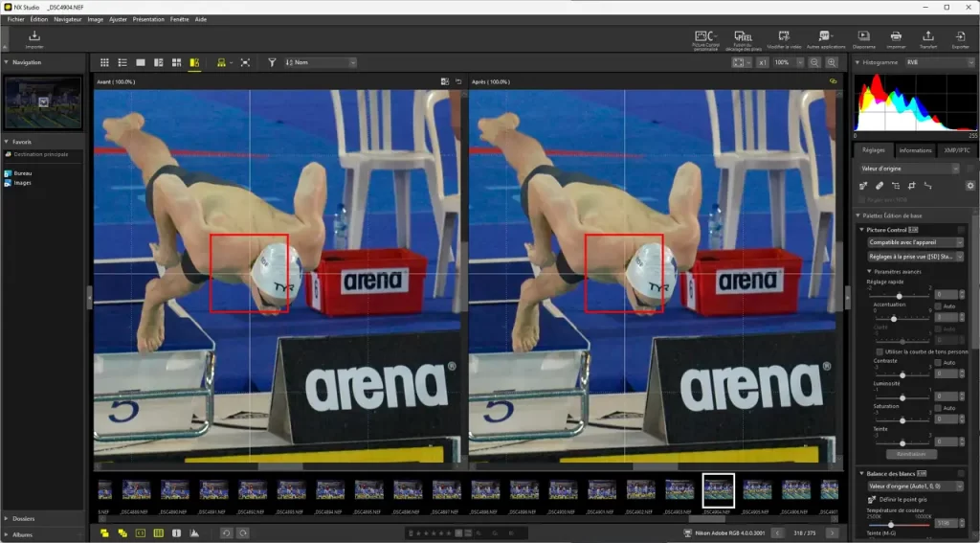Image resolution: width=980 pixels, height=543 pixels.
Task: Switch to thumbnail grid view
Action: click(x=105, y=62)
